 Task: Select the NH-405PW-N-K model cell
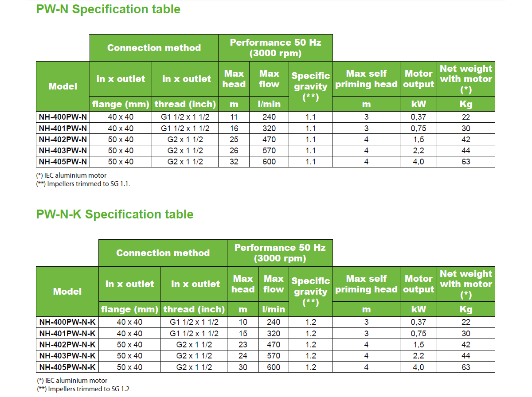tap(67, 367)
